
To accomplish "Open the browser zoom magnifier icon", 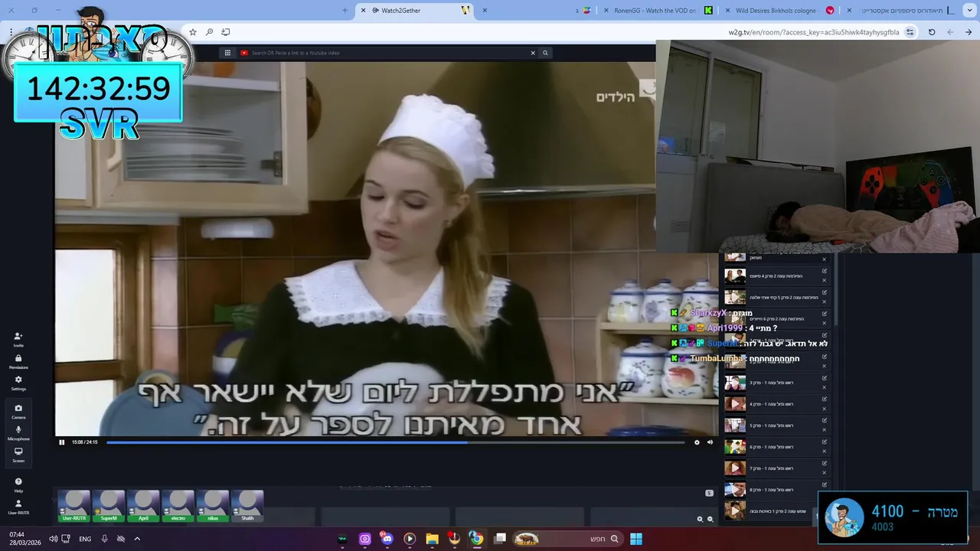I will click(x=209, y=32).
